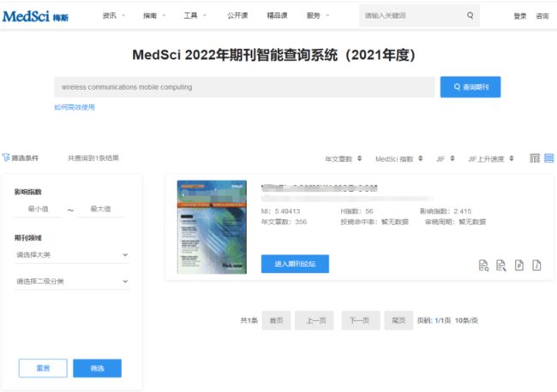557x392 pixels.
Task: Click the blue 筛选 filter button
Action: click(98, 368)
